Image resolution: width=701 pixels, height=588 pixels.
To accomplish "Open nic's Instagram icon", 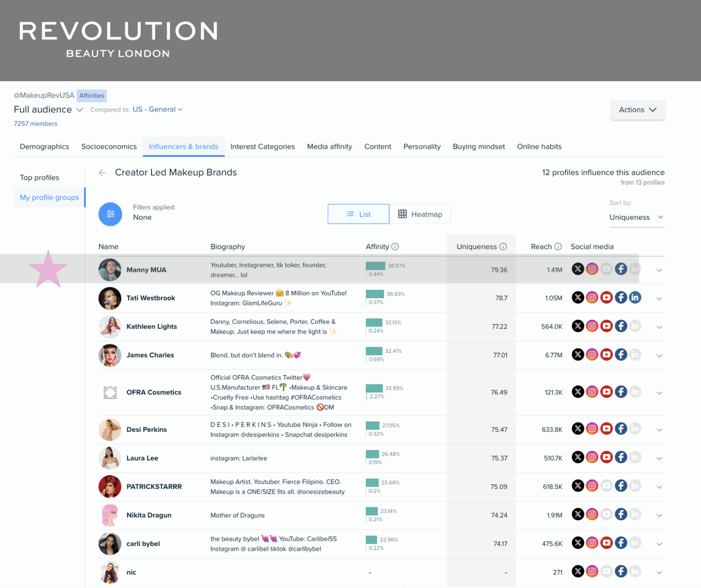I will (592, 571).
